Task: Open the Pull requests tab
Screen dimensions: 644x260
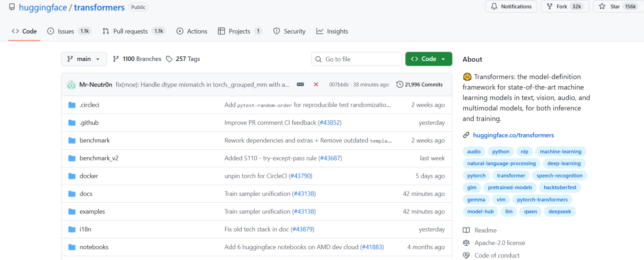Action: point(130,31)
